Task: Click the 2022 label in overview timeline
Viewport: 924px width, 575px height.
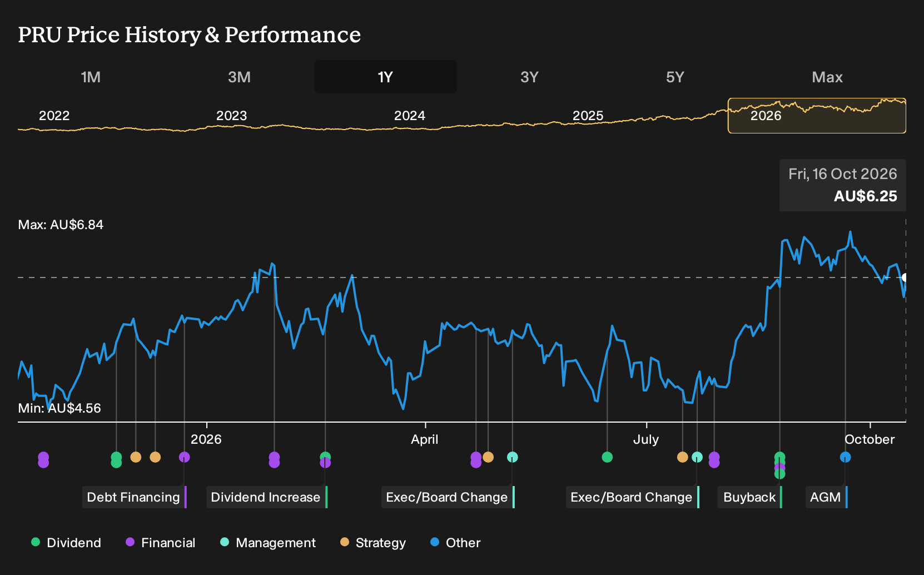Action: click(54, 116)
